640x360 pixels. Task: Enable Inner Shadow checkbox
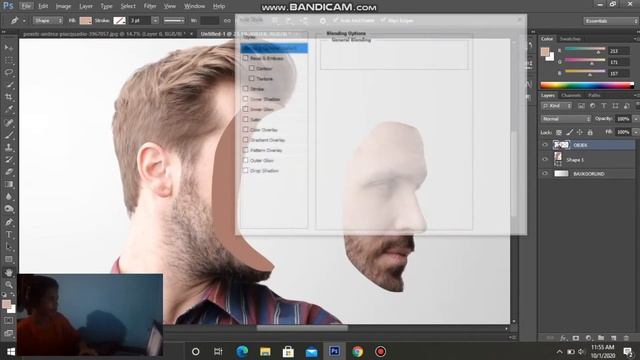tap(246, 99)
